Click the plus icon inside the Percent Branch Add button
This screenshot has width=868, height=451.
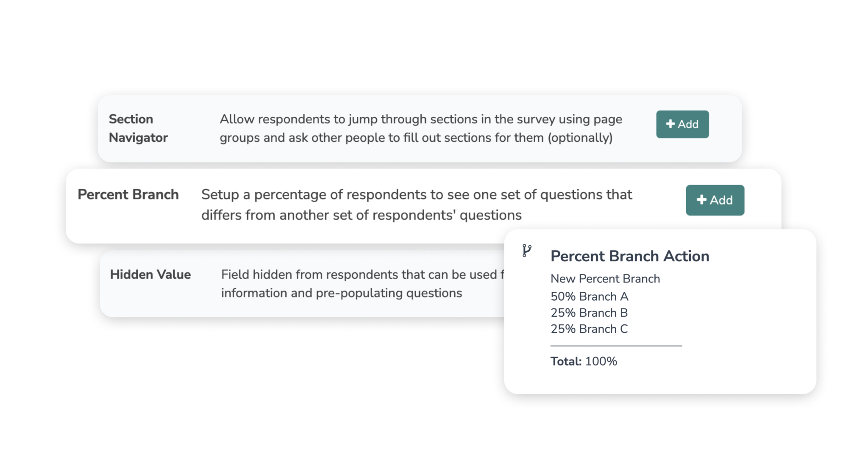(x=702, y=200)
